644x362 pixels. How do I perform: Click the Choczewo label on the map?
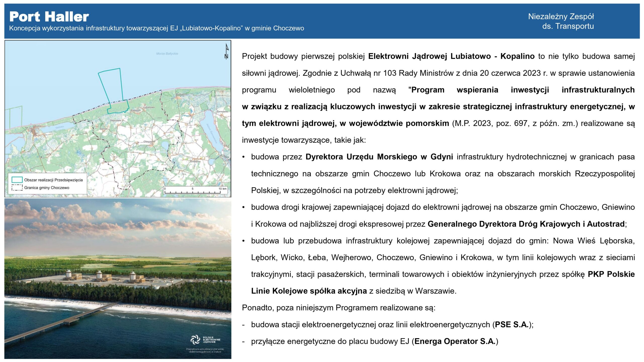pos(149,142)
